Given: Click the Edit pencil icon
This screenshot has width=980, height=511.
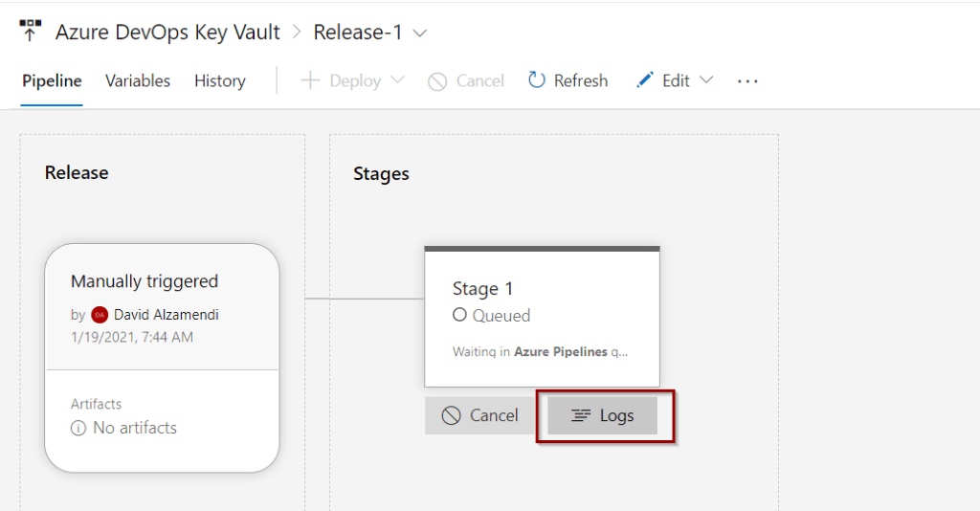Looking at the screenshot, I should point(644,80).
